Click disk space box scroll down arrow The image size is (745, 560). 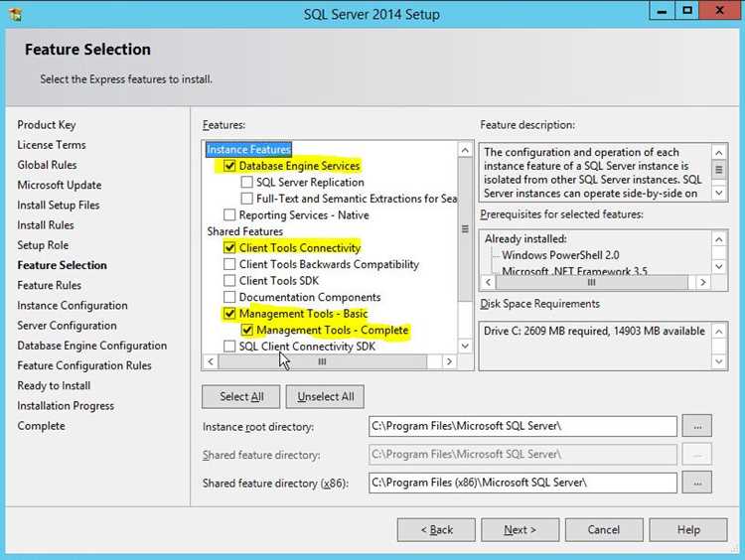(719, 361)
